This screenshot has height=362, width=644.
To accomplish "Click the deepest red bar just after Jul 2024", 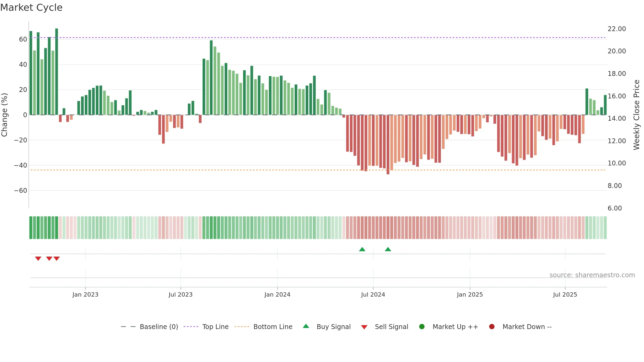I will click(x=388, y=145).
